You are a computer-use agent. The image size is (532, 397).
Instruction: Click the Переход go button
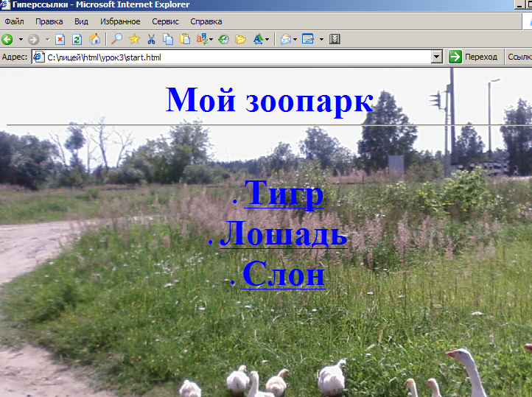pos(473,57)
